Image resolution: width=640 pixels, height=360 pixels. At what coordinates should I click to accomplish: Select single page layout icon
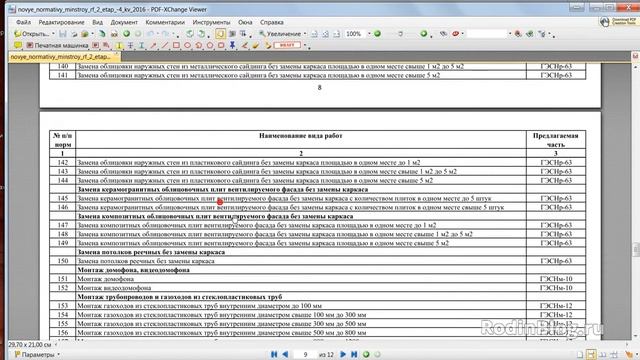580,355
